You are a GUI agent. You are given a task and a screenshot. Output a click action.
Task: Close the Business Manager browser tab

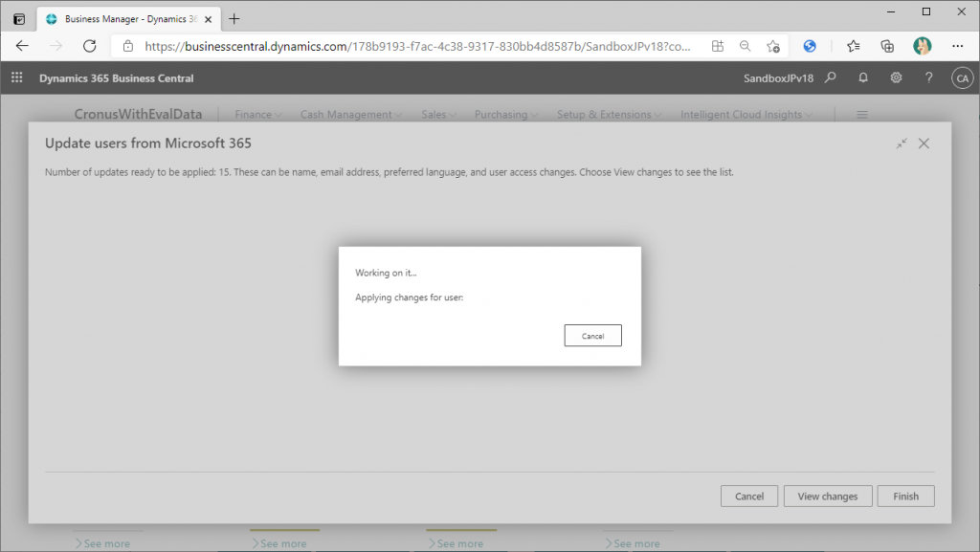208,19
